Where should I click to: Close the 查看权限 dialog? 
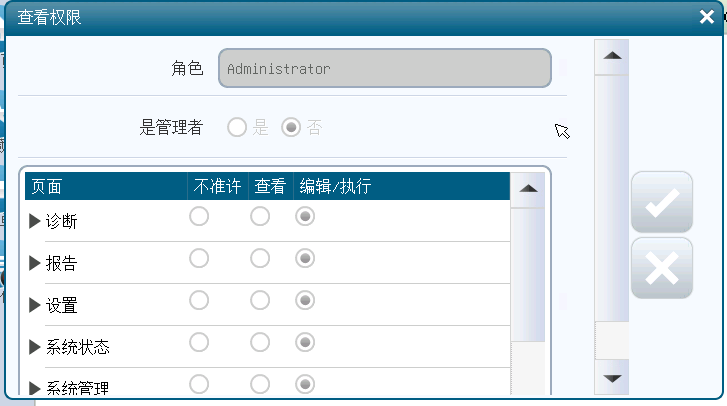coord(706,17)
